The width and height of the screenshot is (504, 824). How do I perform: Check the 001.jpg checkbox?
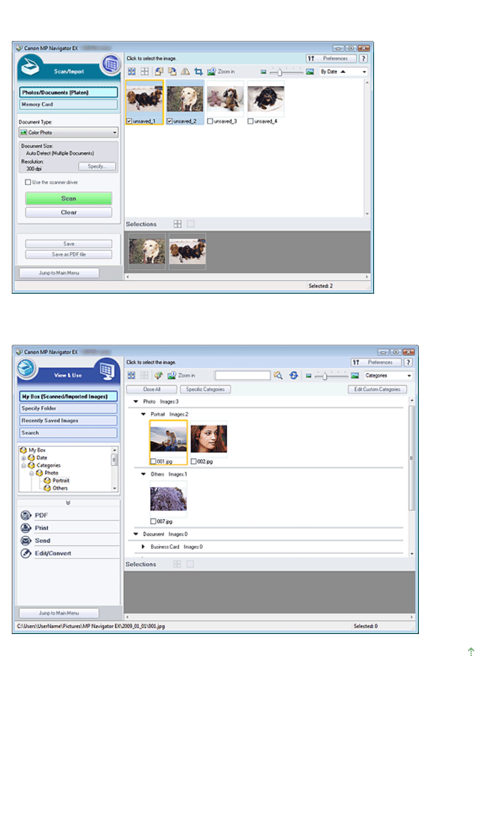[x=153, y=461]
